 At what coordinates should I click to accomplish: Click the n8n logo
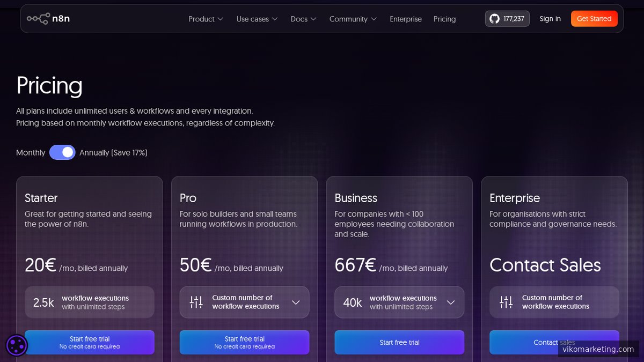coord(48,18)
